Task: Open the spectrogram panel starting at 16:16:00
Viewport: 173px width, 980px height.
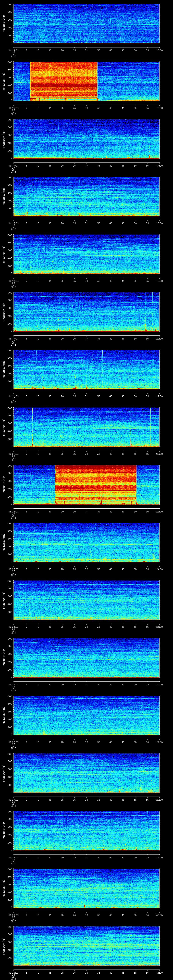Action: (86, 139)
